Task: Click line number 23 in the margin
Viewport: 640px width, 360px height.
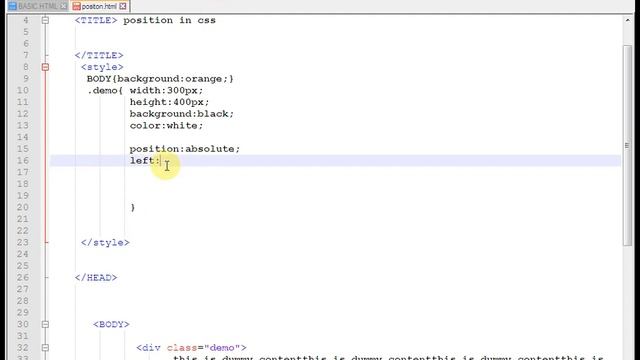Action: point(23,242)
